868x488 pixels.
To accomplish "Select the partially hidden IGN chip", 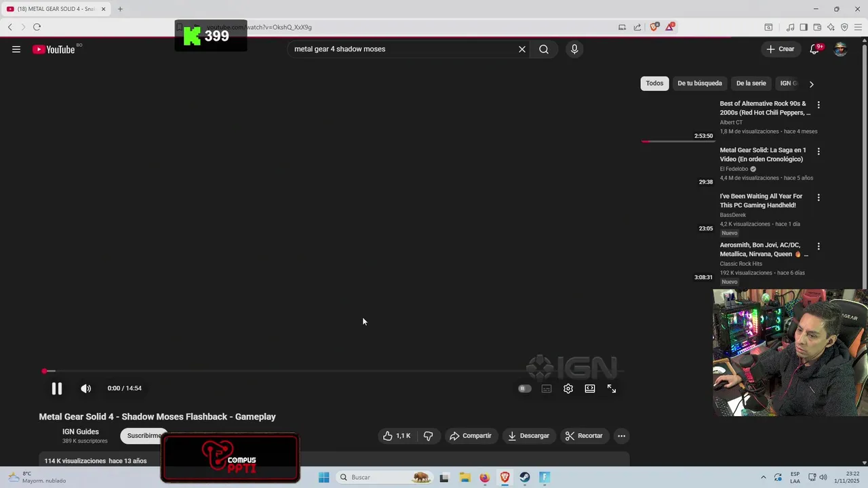I will coord(788,83).
